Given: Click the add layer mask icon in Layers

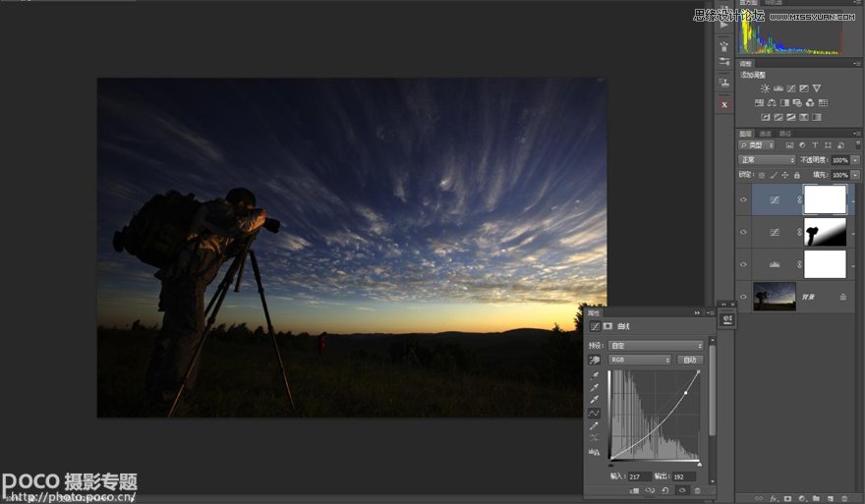Looking at the screenshot, I should (787, 498).
